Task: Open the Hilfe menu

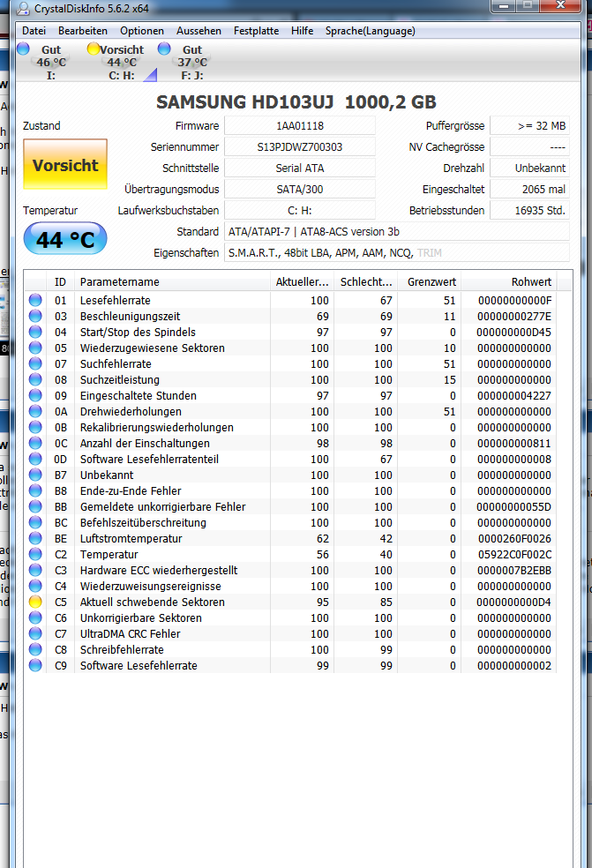Action: point(302,31)
